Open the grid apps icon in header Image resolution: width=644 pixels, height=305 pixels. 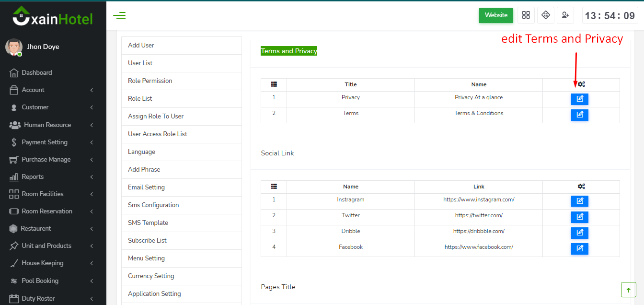[x=526, y=15]
